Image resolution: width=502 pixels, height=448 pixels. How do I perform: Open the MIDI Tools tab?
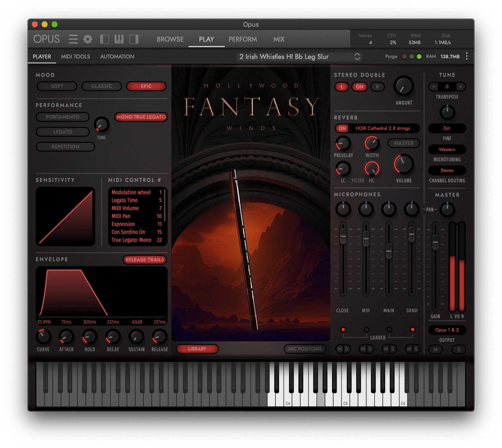coord(75,57)
